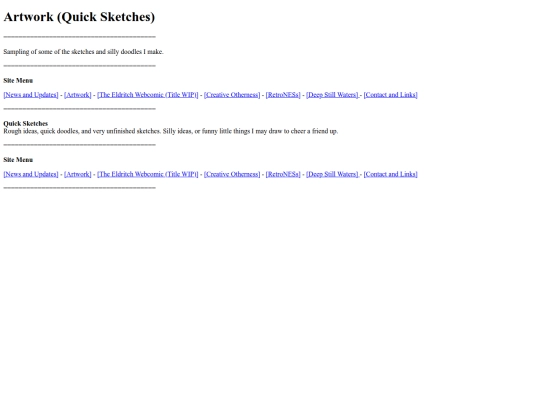Click the second 'Site Menu' heading
Image resolution: width=540 pixels, height=405 pixels.
[x=18, y=160]
